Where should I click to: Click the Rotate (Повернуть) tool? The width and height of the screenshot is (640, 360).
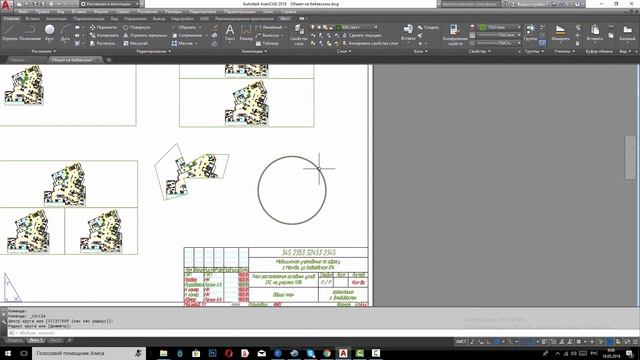[x=137, y=27]
